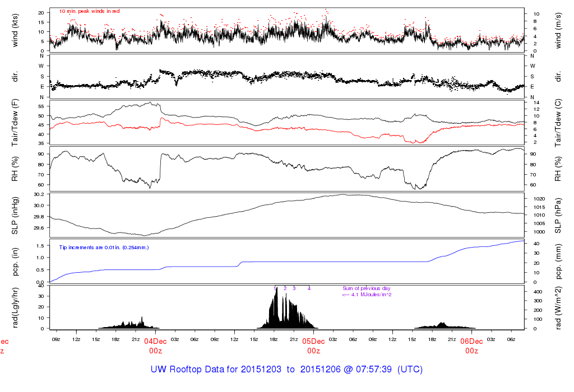Click the 'rad (W/m^2)' axis label

[558, 308]
